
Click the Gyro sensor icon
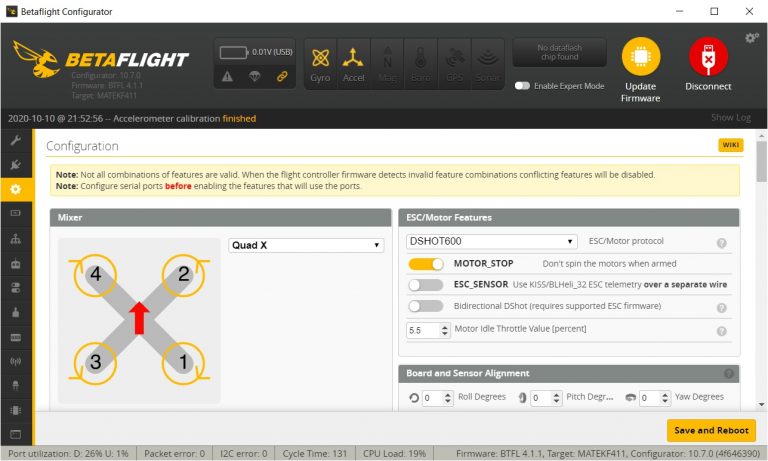pyautogui.click(x=320, y=64)
